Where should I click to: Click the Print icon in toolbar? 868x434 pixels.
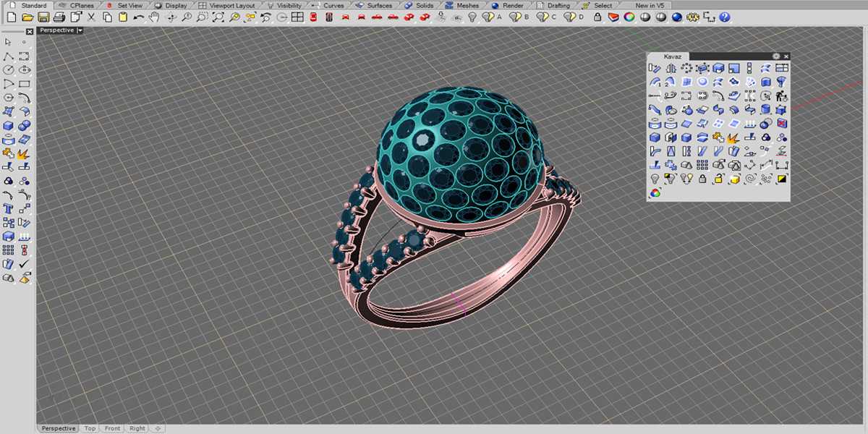click(59, 17)
